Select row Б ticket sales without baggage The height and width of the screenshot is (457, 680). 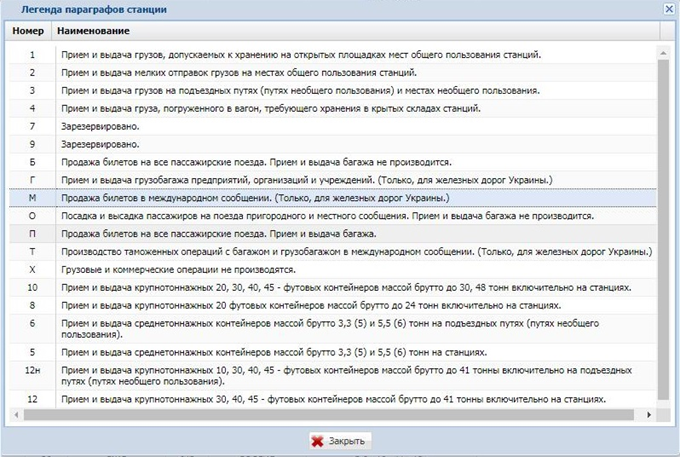tap(333, 162)
